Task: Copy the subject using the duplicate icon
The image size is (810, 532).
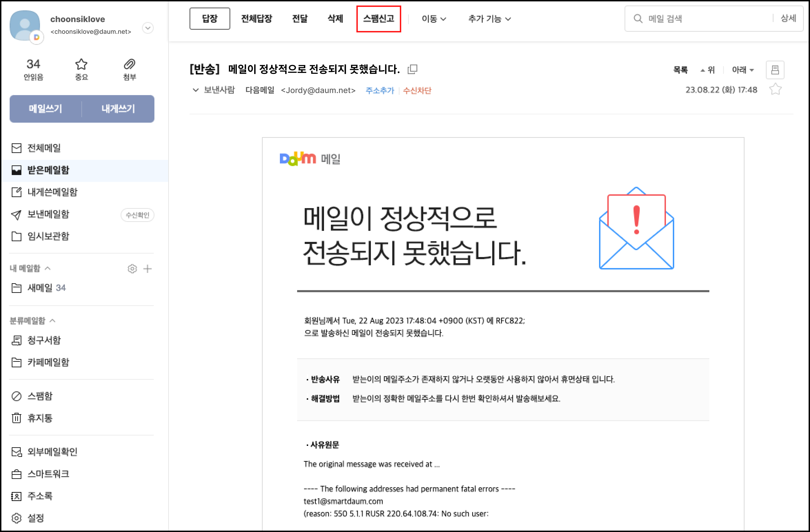Action: tap(412, 69)
